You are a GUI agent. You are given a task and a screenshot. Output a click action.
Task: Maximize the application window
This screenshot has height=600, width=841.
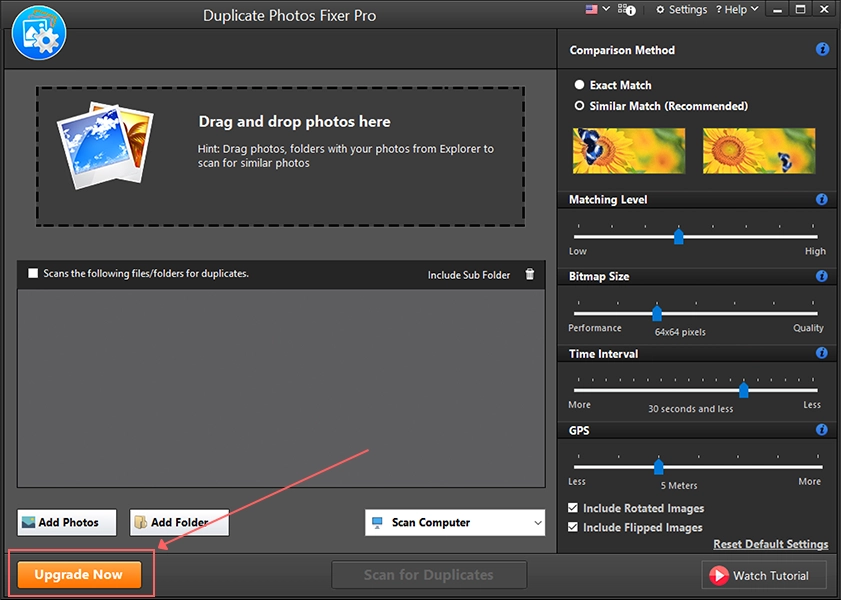(x=800, y=10)
